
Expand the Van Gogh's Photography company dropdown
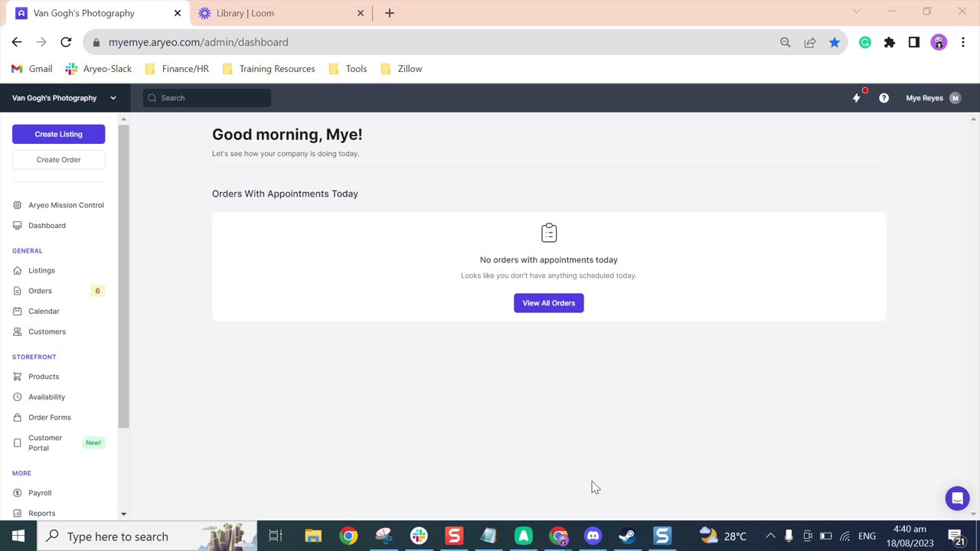click(x=64, y=98)
